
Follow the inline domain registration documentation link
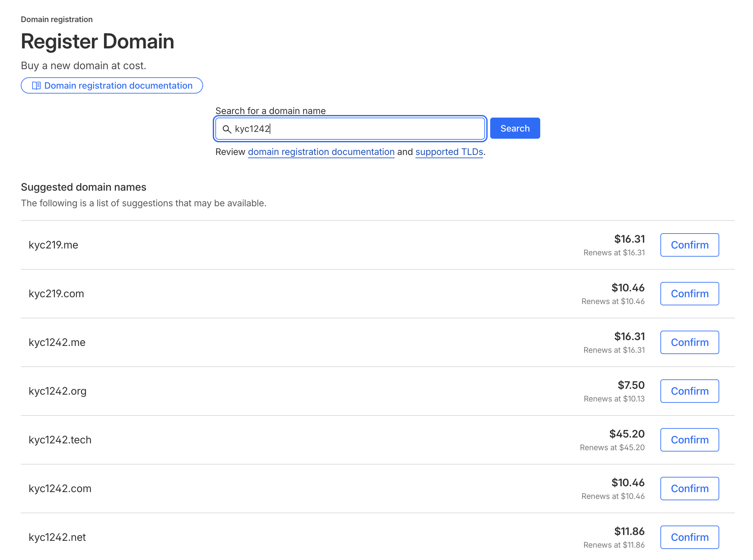pyautogui.click(x=321, y=152)
